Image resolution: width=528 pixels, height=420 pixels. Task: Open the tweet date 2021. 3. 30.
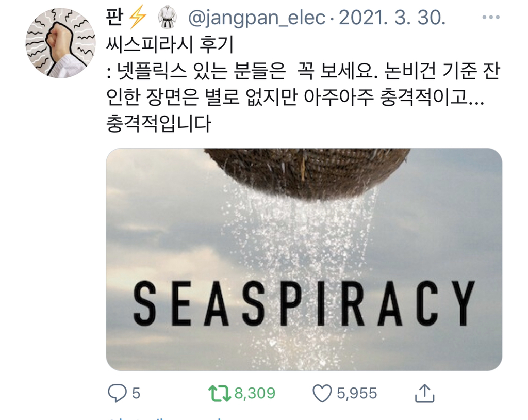click(x=392, y=18)
